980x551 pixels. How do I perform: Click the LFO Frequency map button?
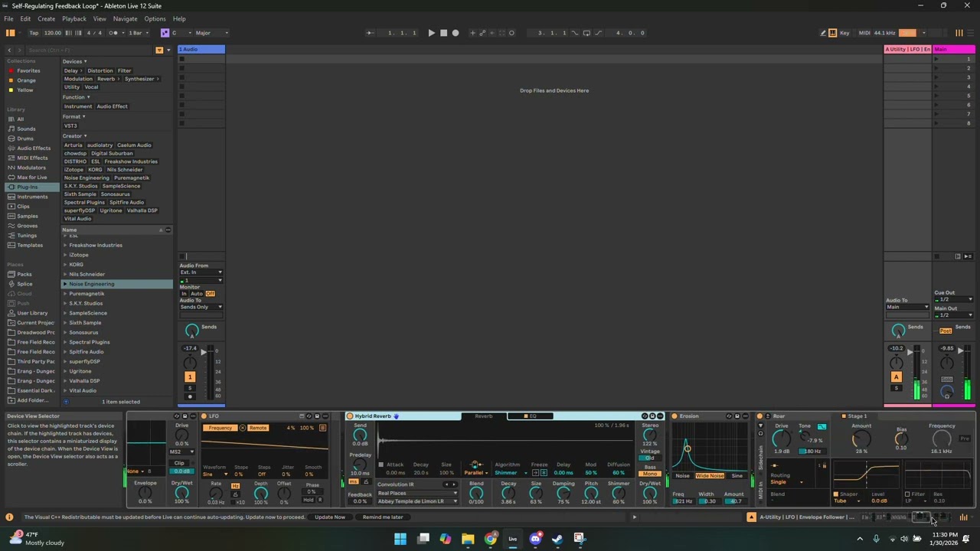[220, 428]
